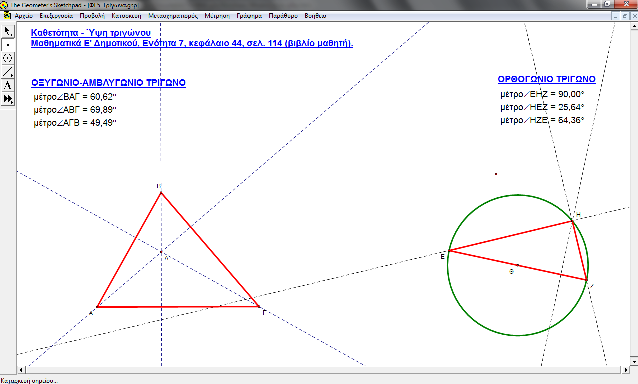Select the Point tool

pos(8,45)
